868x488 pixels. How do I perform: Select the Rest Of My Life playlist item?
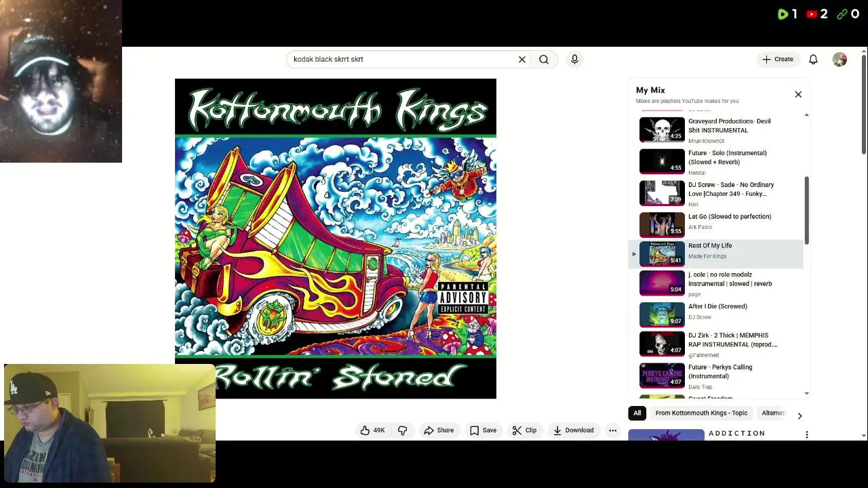(716, 253)
